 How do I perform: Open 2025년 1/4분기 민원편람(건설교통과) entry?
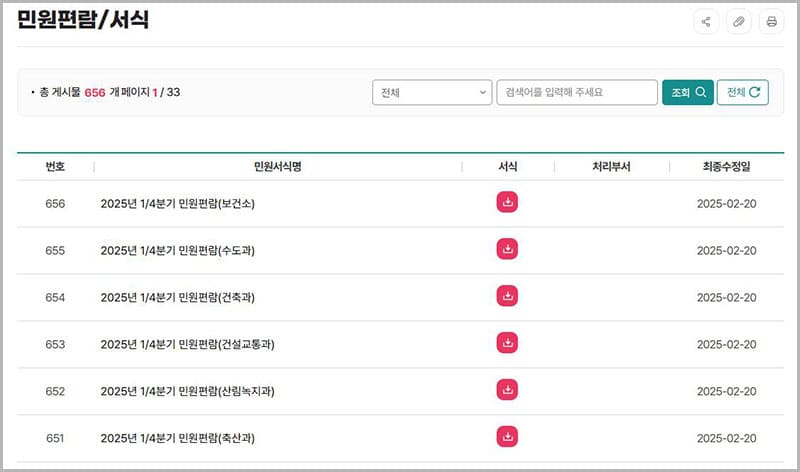point(187,345)
